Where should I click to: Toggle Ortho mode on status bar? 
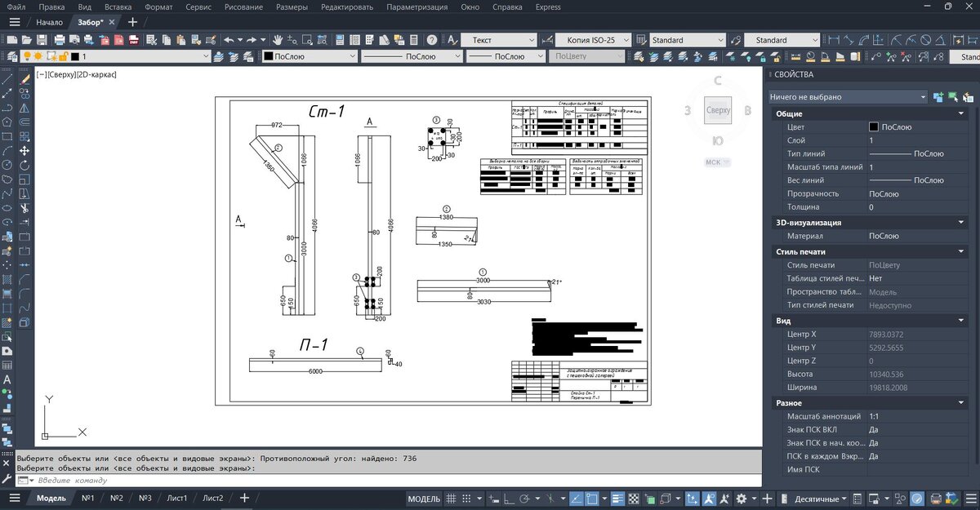coord(509,499)
